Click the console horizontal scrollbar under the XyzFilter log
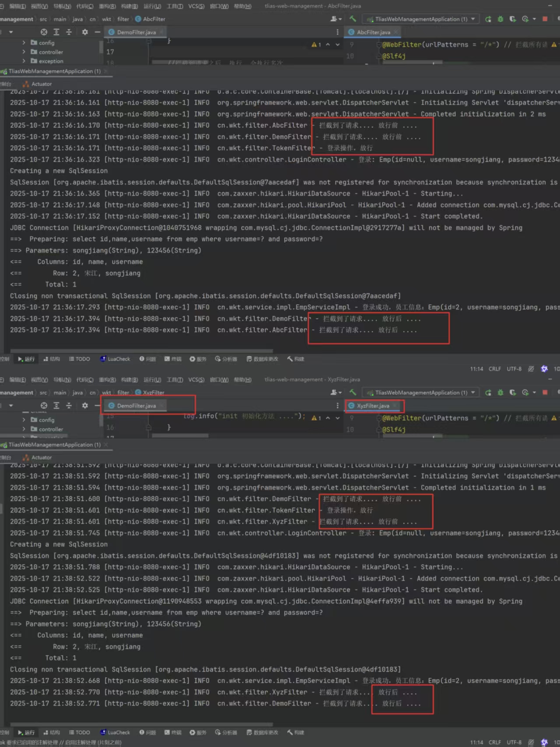This screenshot has height=747, width=560. tap(140, 725)
